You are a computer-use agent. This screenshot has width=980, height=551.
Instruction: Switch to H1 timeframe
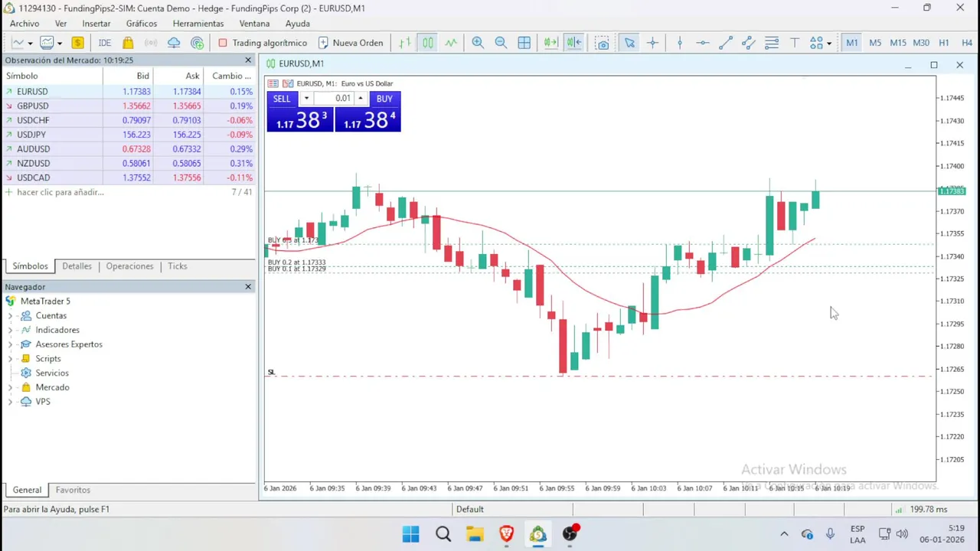[944, 43]
